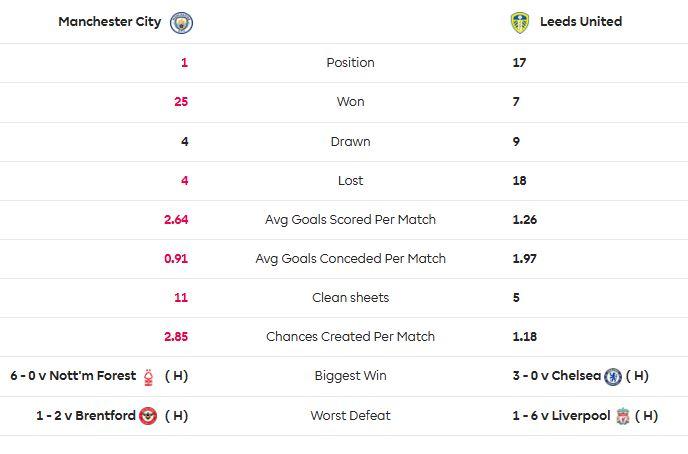Viewport: 688px width, 454px height.
Task: Click the Avg Goals Scored Per Match label
Action: tap(350, 219)
